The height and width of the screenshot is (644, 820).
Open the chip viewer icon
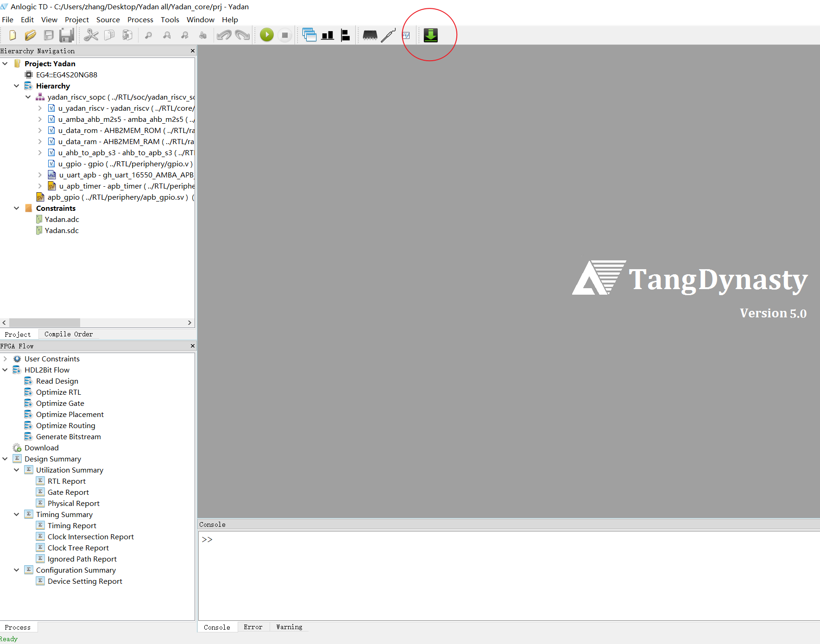[370, 35]
